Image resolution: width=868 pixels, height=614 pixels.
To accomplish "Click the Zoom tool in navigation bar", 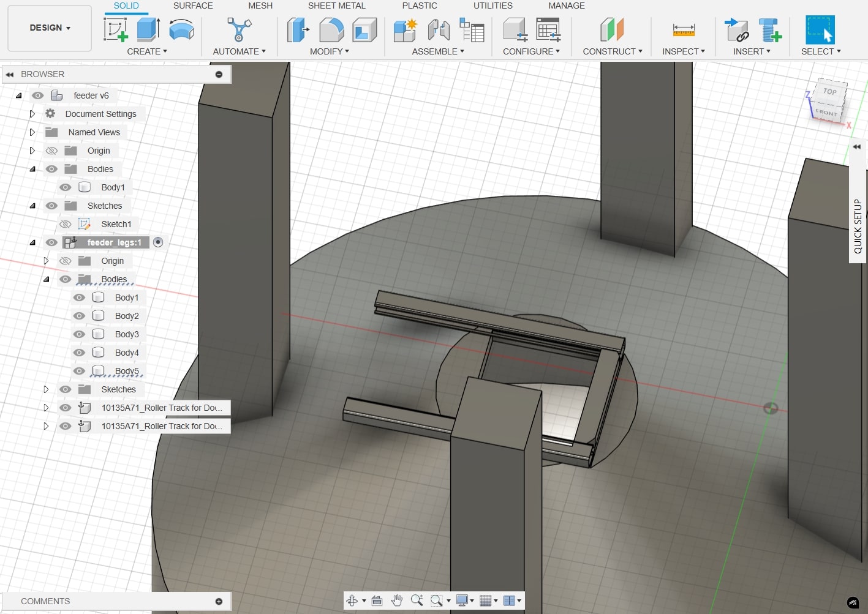I will point(417,601).
